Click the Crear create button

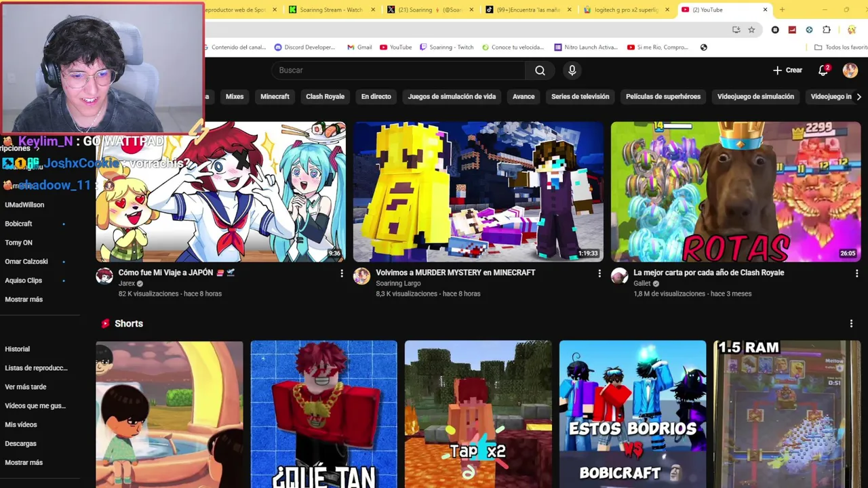(787, 70)
